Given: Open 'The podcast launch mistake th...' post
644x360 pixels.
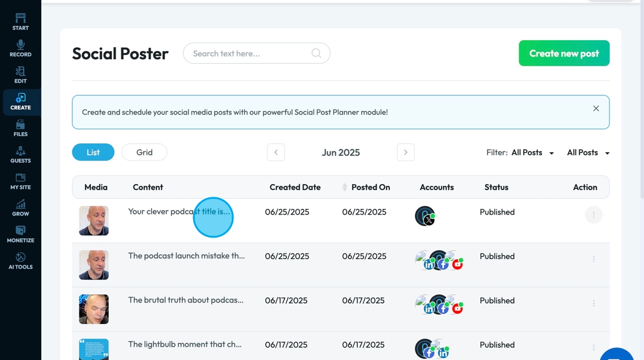Looking at the screenshot, I should tap(186, 255).
